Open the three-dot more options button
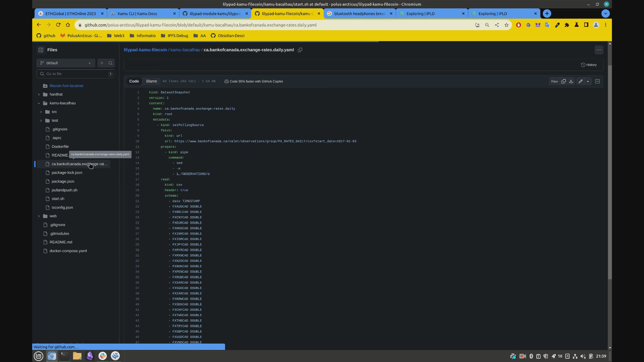The width and height of the screenshot is (644, 362). pos(599,50)
